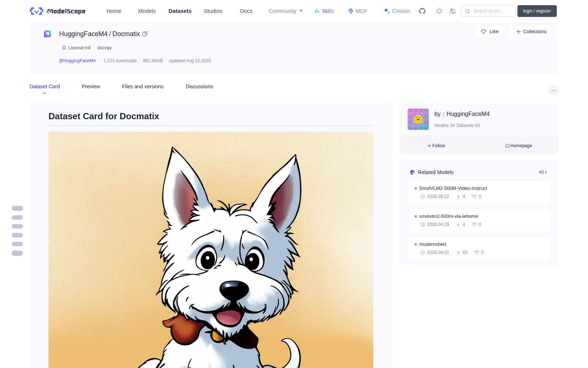Click '981.84GB' size text

153,61
